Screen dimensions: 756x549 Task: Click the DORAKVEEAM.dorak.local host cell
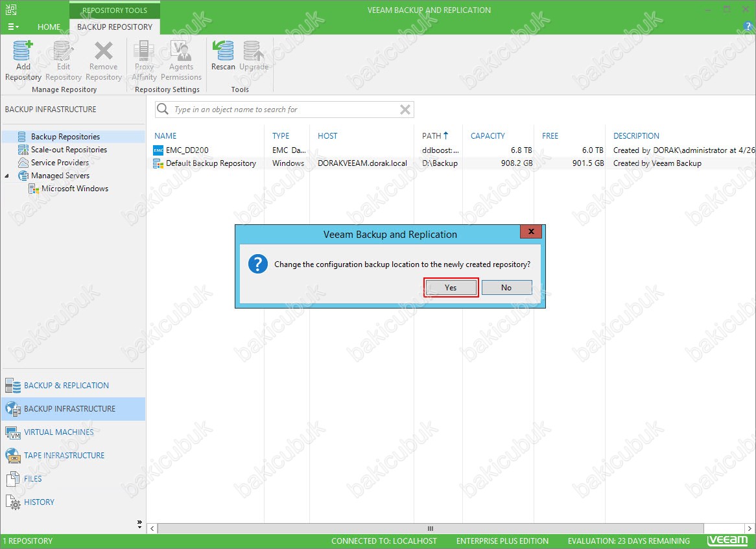click(362, 163)
